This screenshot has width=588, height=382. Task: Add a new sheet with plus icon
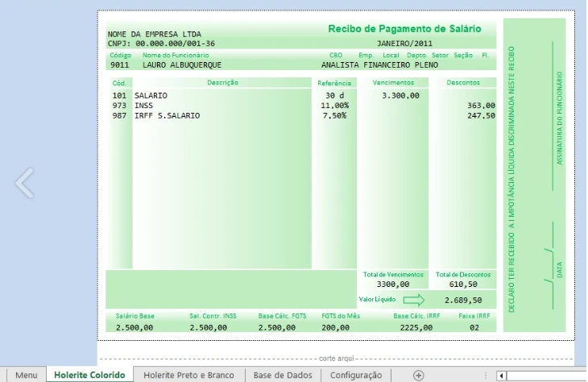pos(418,375)
